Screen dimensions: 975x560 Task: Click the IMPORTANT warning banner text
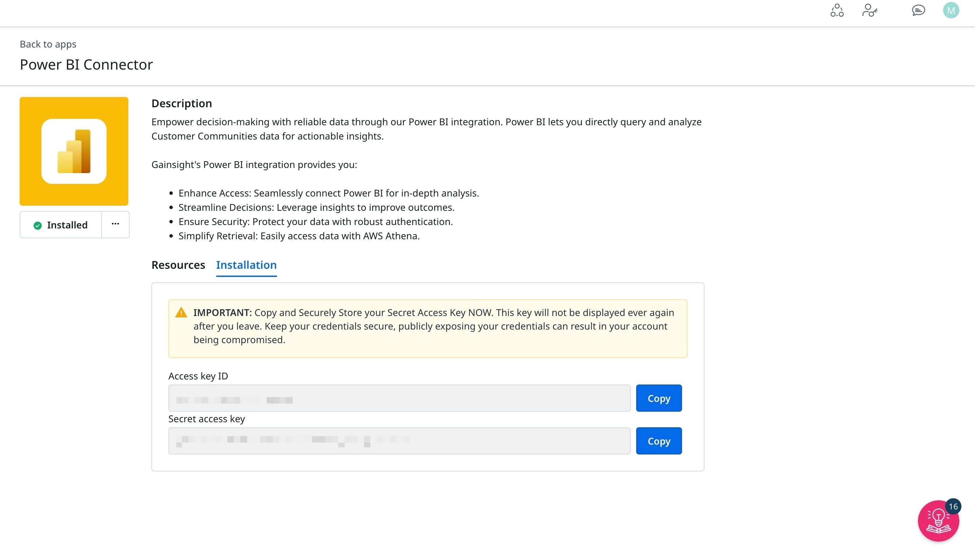click(433, 326)
